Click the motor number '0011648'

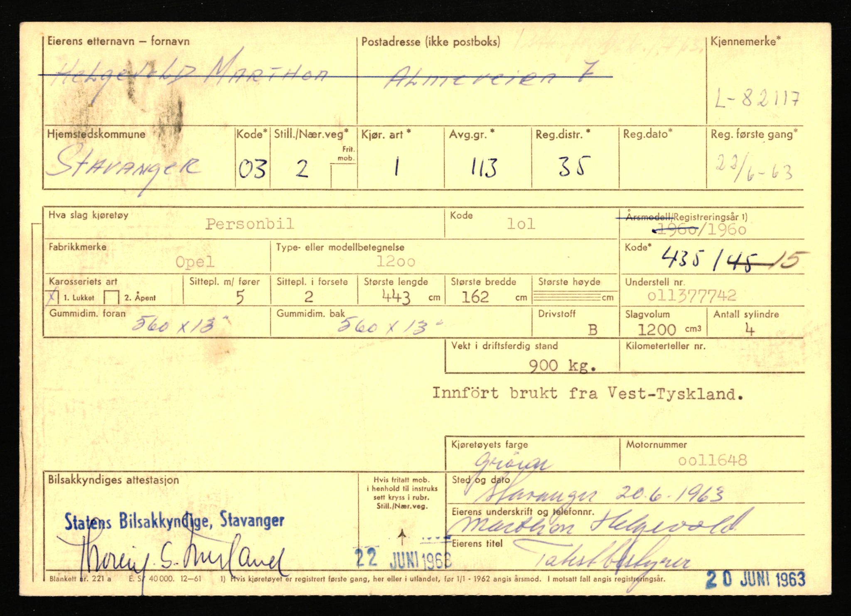(713, 460)
